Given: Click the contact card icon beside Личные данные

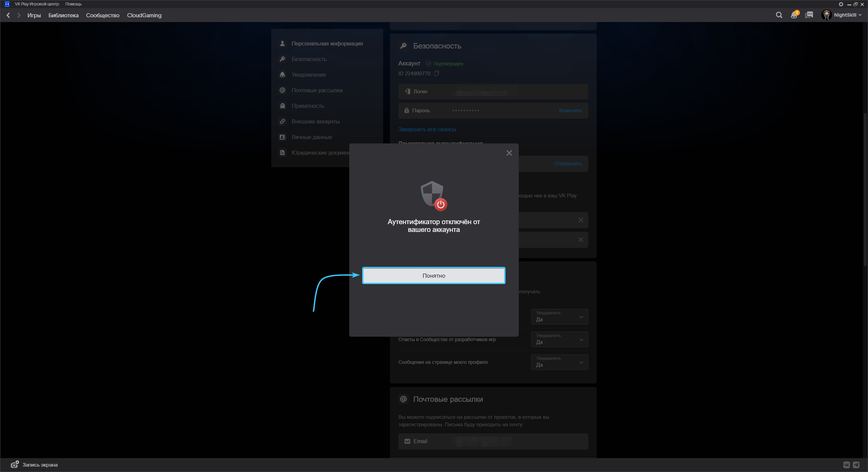Looking at the screenshot, I should coord(282,137).
